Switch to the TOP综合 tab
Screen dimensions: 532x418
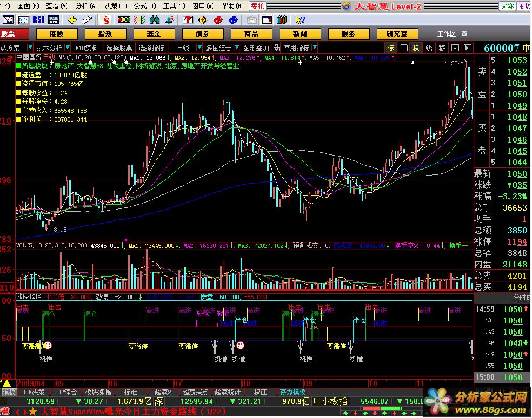click(x=65, y=392)
